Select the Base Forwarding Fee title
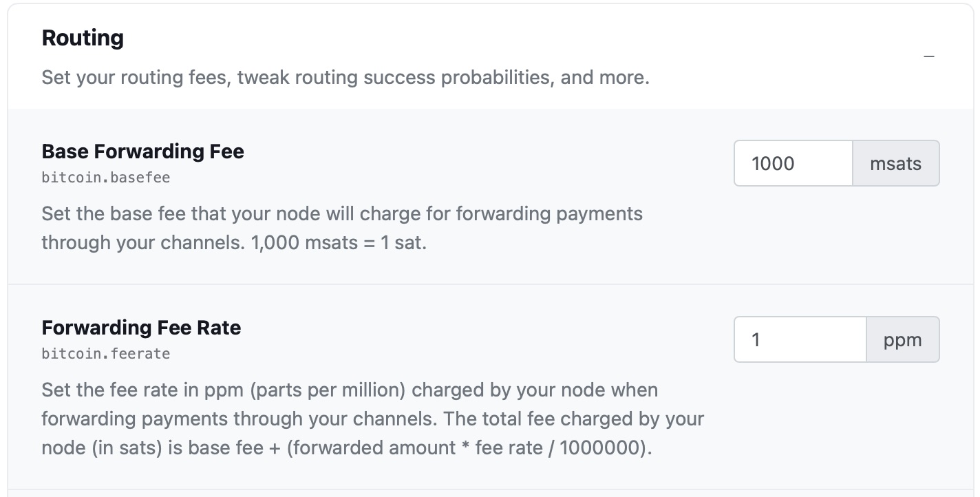The image size is (980, 497). [x=142, y=151]
